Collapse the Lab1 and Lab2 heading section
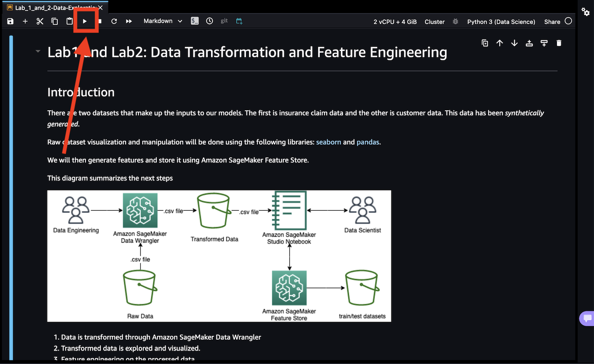The height and width of the screenshot is (364, 594). coord(38,51)
